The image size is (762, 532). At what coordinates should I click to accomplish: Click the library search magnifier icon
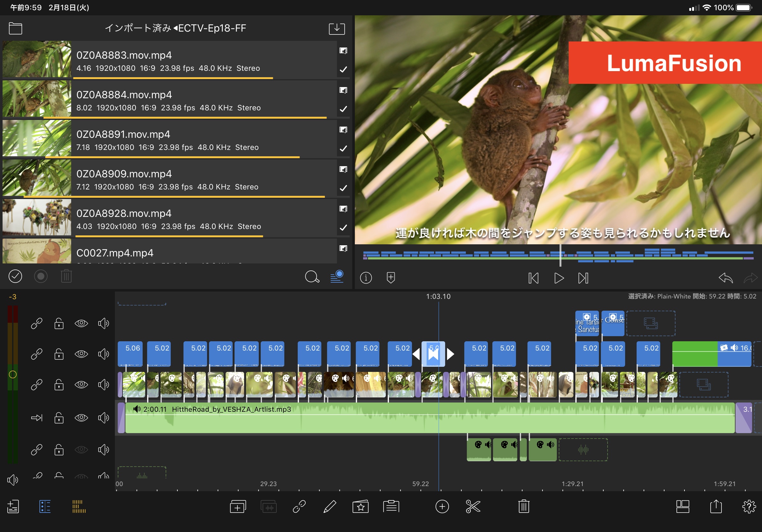pyautogui.click(x=312, y=277)
